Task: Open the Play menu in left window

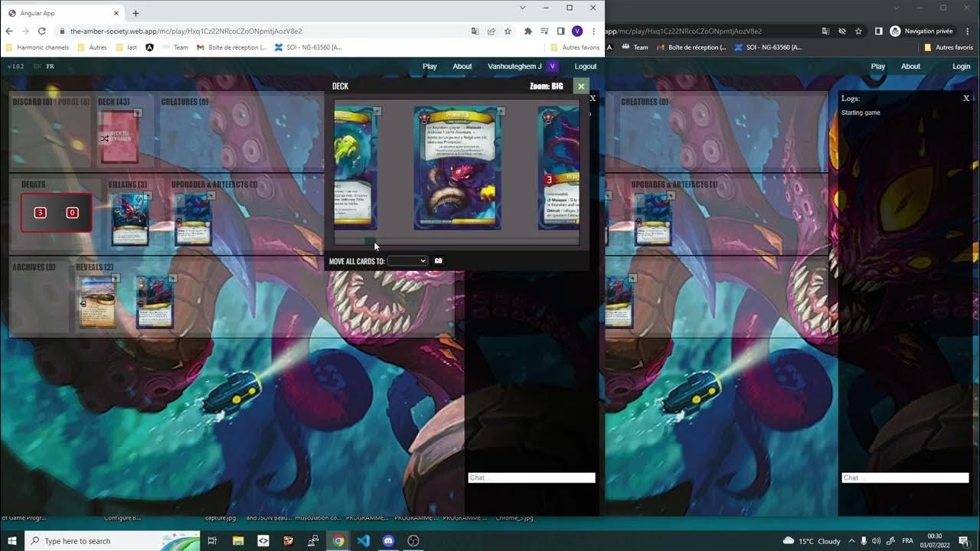Action: (x=430, y=67)
